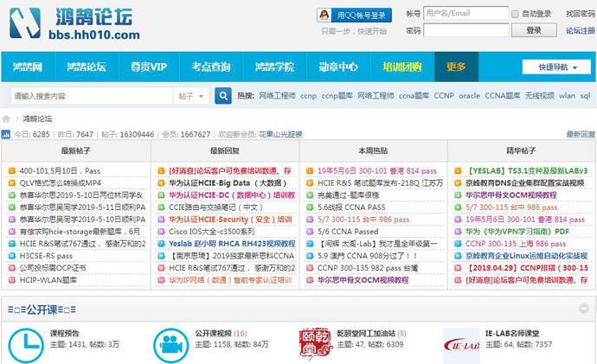Click the home icon in breadcrumb
The image size is (597, 364).
click(x=7, y=118)
